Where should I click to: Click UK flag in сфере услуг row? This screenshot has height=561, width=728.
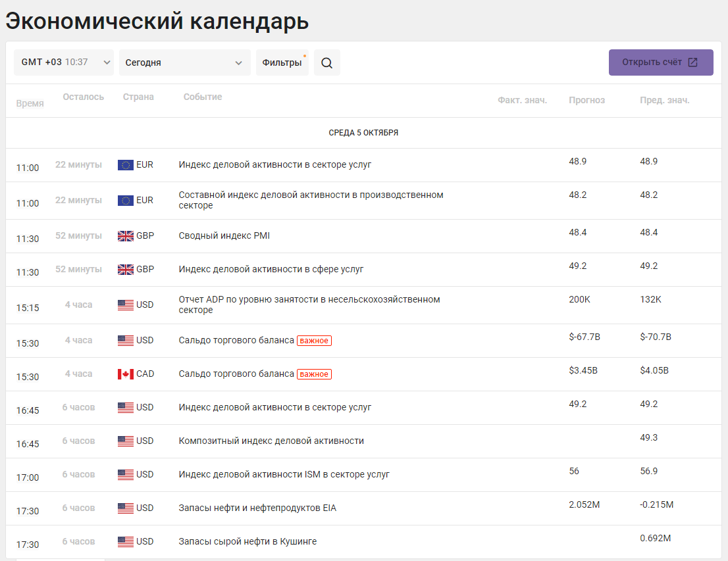click(125, 269)
